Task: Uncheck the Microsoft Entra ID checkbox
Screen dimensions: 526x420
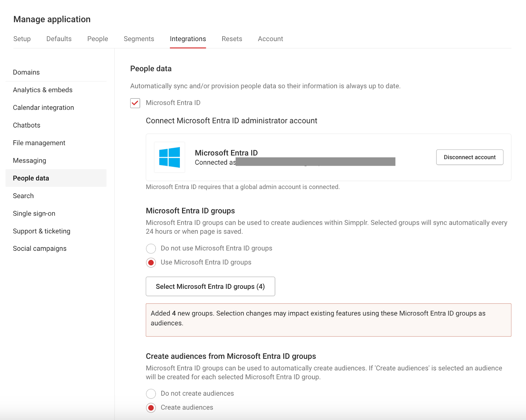Action: click(135, 103)
